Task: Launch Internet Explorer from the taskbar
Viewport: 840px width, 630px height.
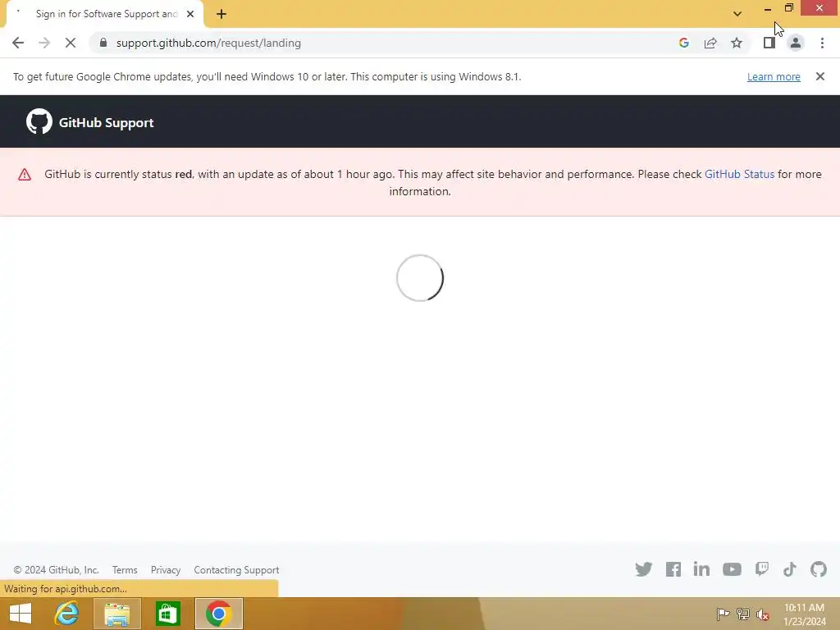Action: pos(66,614)
